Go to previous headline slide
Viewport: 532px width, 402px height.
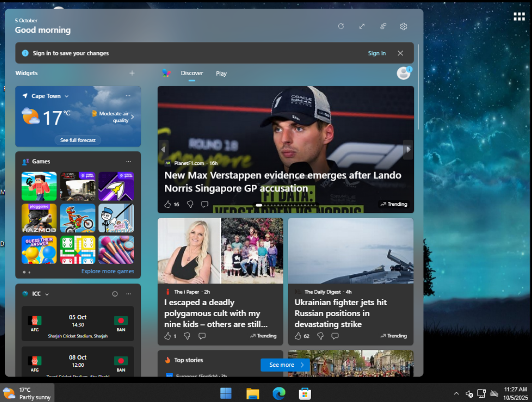163,149
